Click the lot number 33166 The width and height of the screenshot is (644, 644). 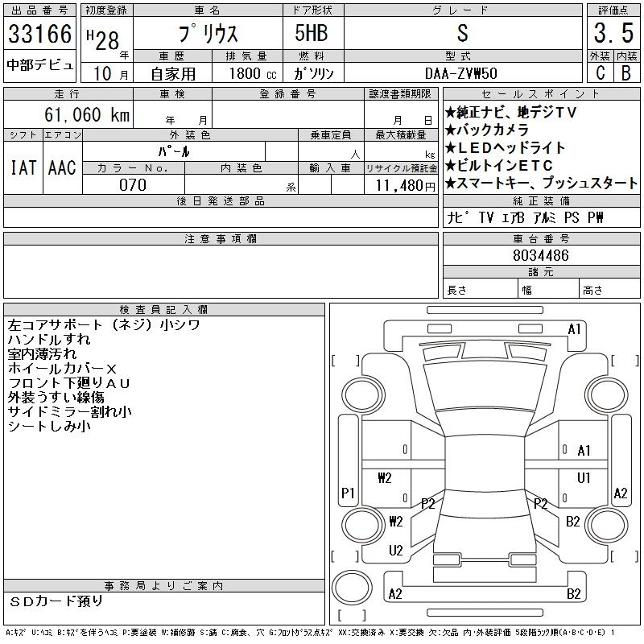[39, 35]
